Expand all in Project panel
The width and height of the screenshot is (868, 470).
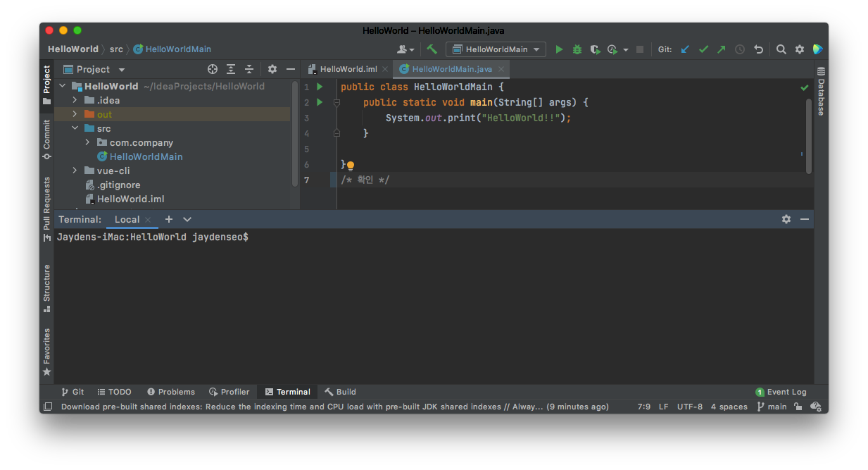231,69
